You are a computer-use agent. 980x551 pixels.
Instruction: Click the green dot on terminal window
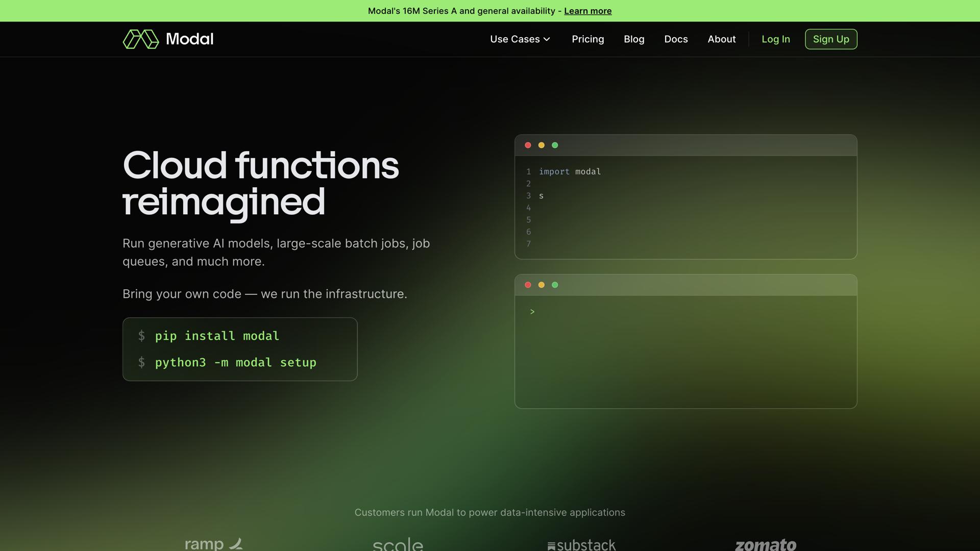[x=555, y=285]
